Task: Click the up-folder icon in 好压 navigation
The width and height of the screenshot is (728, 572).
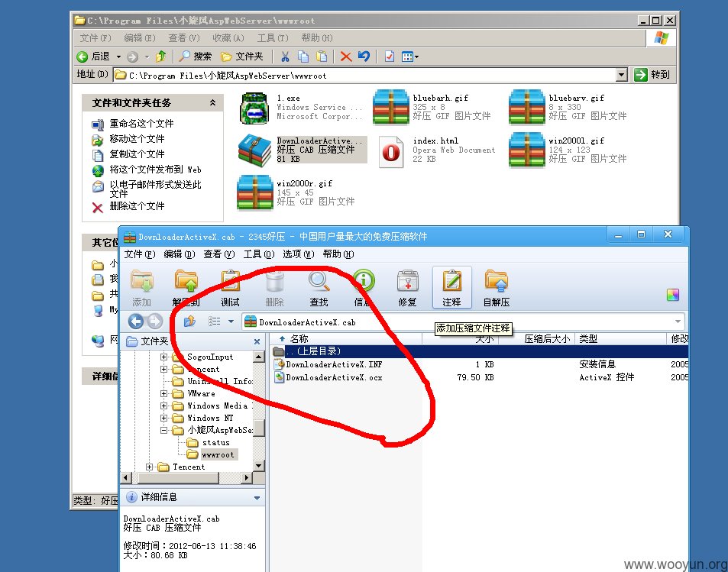Action: click(x=189, y=322)
